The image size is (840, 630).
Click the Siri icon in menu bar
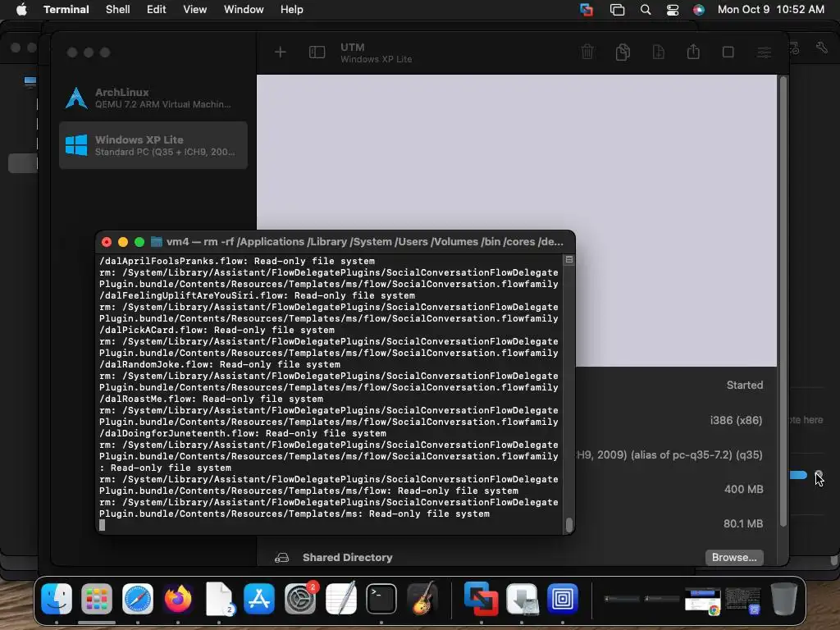pos(699,10)
